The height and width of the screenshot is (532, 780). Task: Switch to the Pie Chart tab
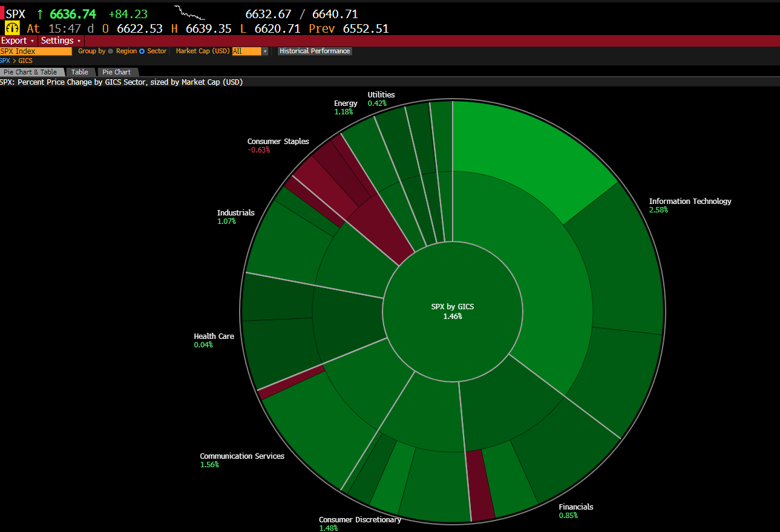(x=116, y=72)
